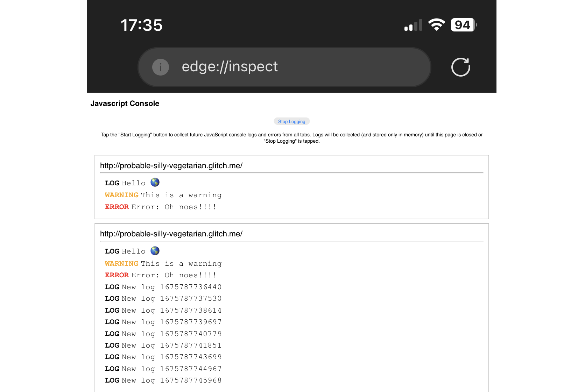Tap the globe emoji in the second Hello log
The image size is (578, 392).
pyautogui.click(x=155, y=251)
